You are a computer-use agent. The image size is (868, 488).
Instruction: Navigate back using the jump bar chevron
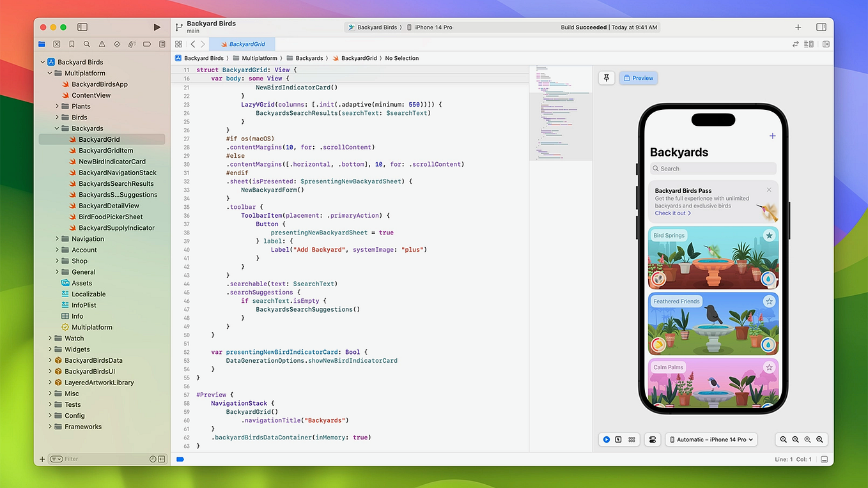coord(193,44)
